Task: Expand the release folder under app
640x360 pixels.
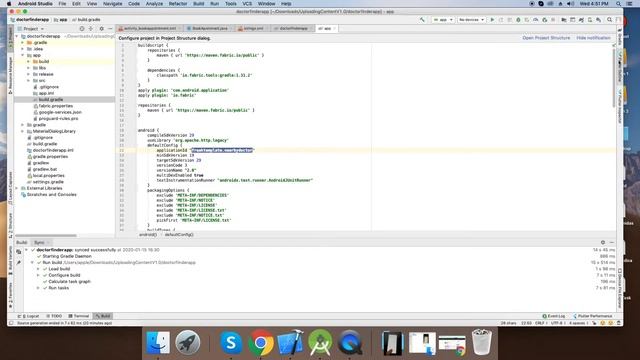Action: click(x=29, y=74)
